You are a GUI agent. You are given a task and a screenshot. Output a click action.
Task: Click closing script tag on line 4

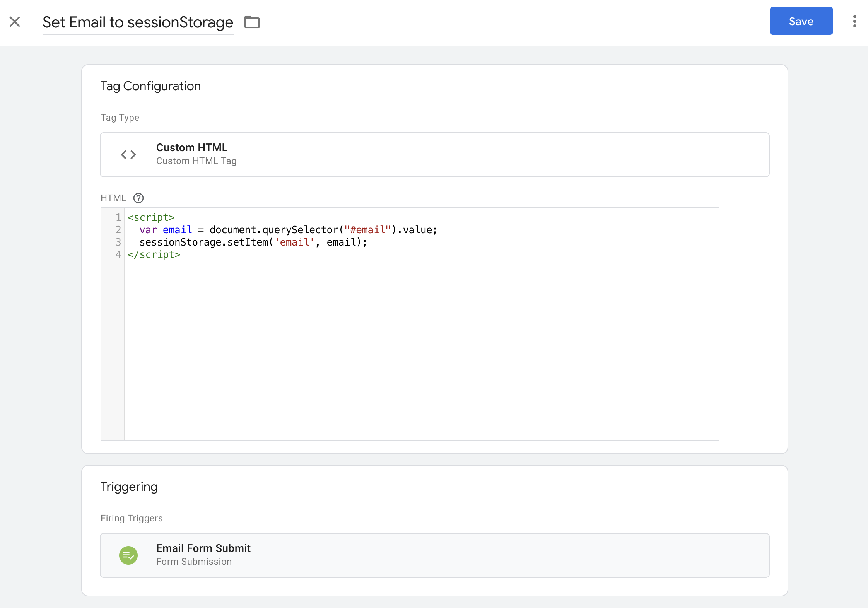point(154,254)
